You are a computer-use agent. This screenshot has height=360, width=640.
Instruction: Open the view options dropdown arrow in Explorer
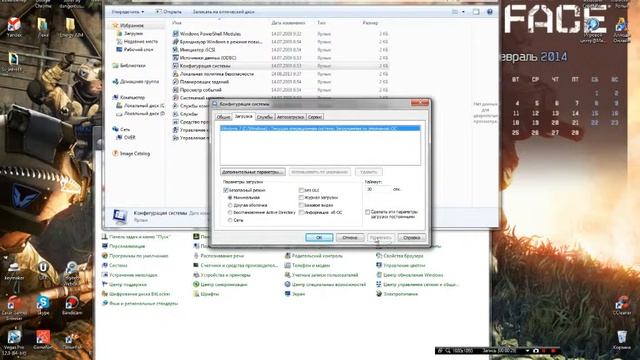click(x=463, y=12)
